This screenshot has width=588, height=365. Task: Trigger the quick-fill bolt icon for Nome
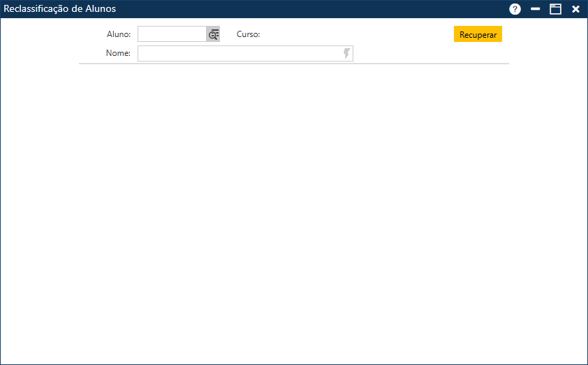(346, 54)
